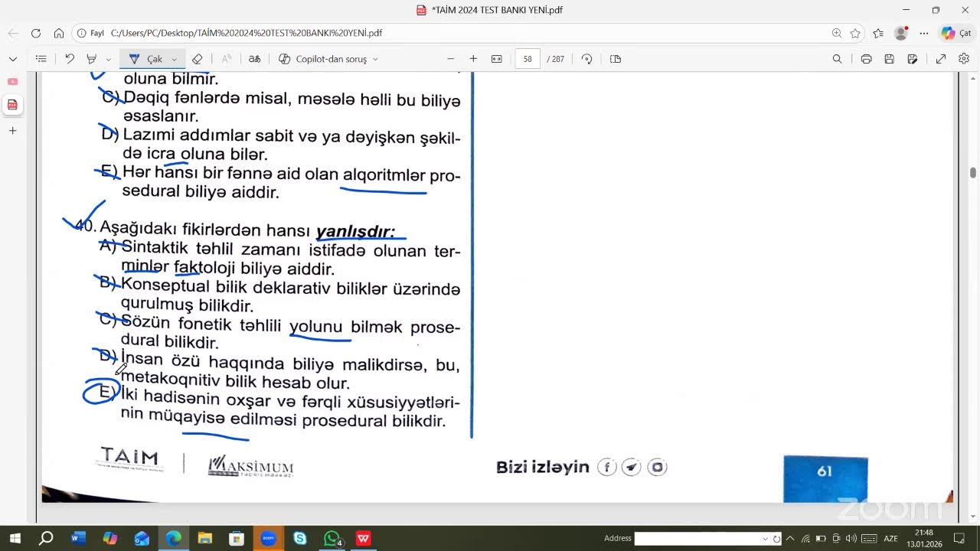Switch the page view layout
The height and width of the screenshot is (551, 980).
pos(616,59)
